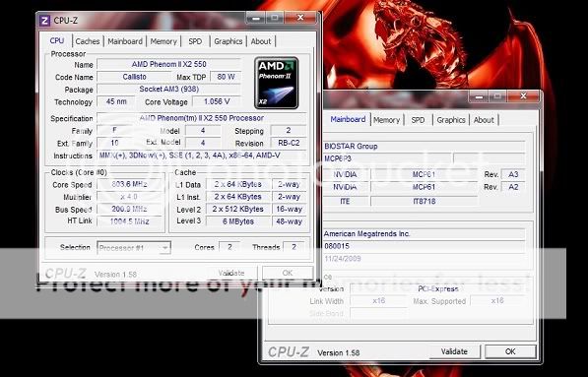Click the CPU-Z purple Z title icon
This screenshot has width=588, height=377.
click(44, 21)
